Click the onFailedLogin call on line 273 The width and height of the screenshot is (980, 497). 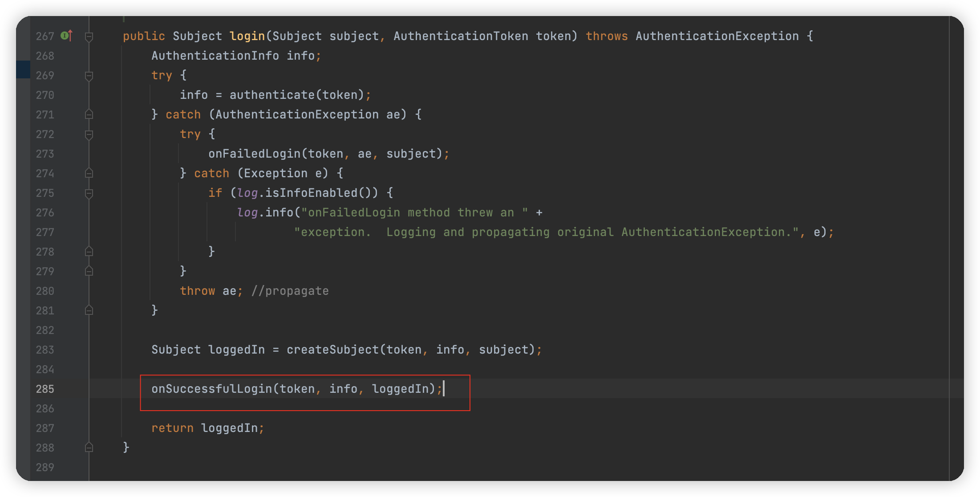click(x=254, y=154)
